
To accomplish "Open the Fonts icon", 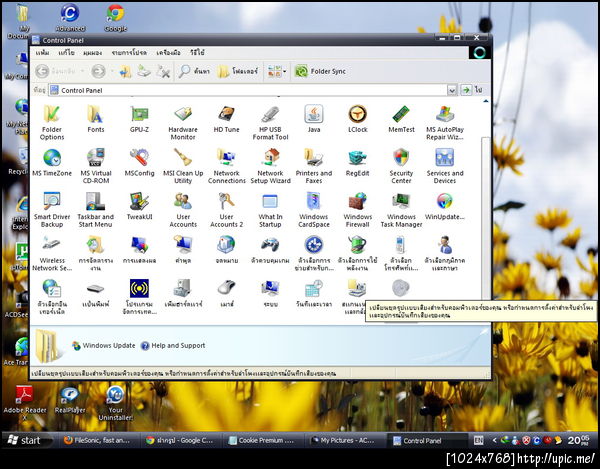I will 95,119.
